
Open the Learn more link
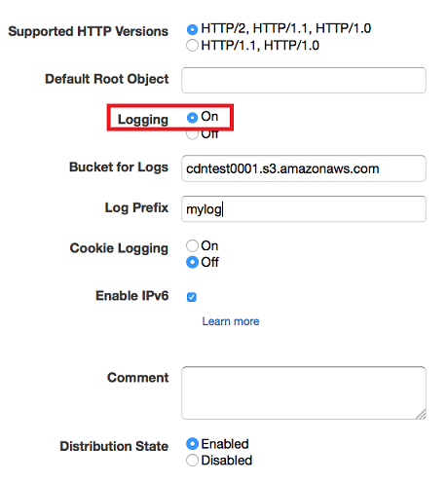click(231, 321)
